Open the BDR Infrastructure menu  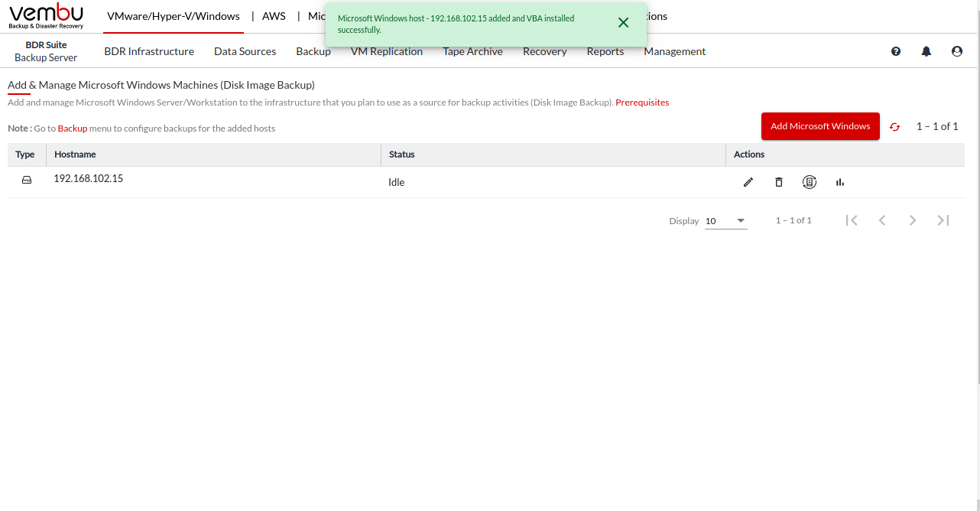click(149, 51)
